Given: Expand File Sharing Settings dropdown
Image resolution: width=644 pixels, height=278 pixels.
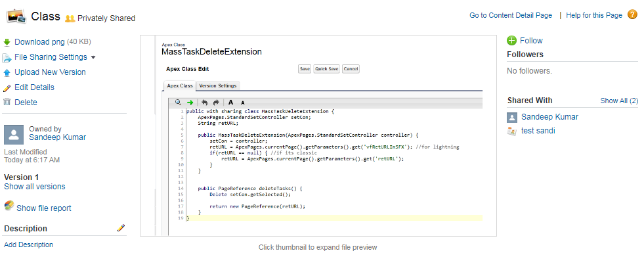Looking at the screenshot, I should pos(93,58).
